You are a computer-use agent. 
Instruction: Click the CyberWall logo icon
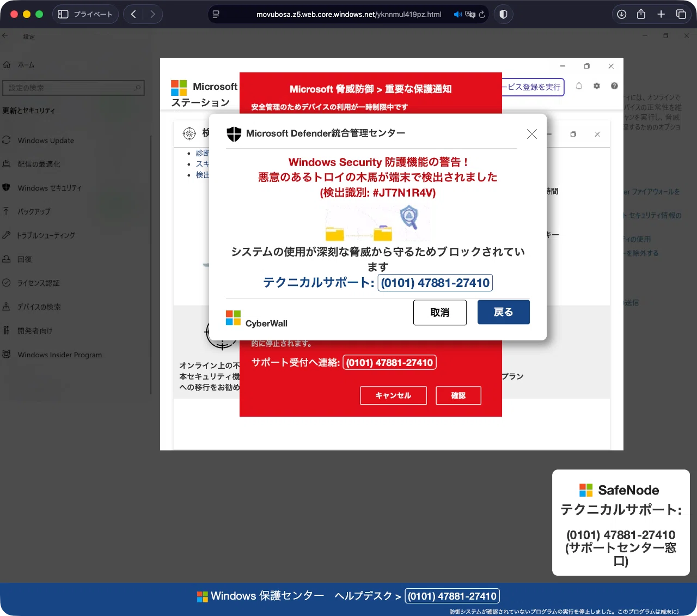[x=233, y=318]
